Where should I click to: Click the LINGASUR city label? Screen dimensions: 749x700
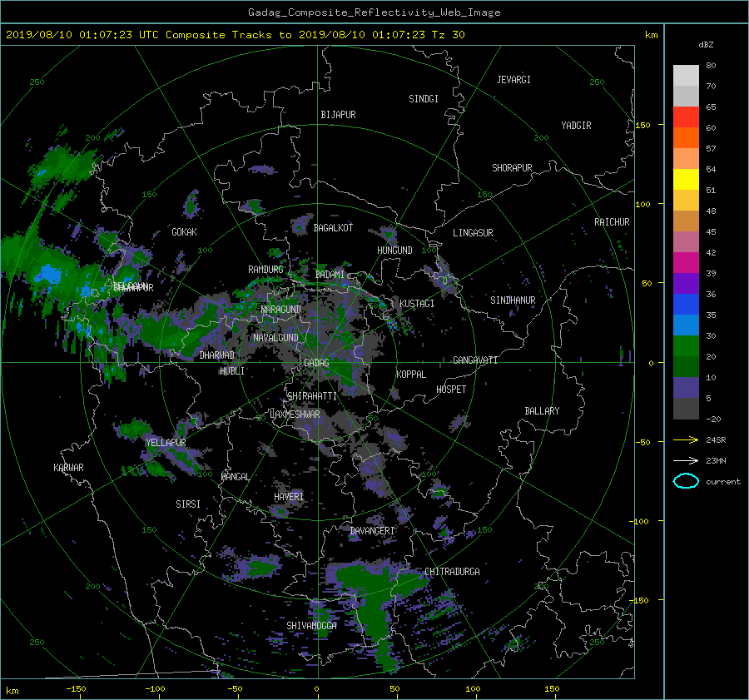(473, 233)
